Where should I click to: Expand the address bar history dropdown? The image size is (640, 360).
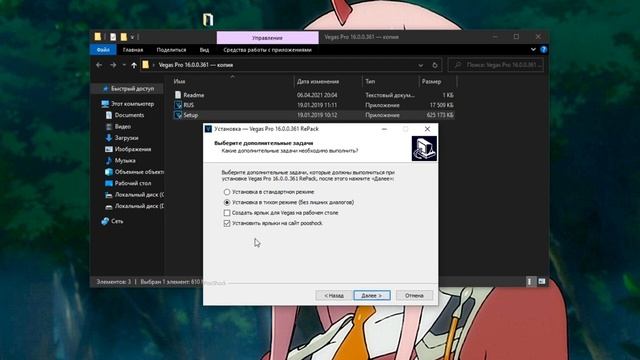click(x=421, y=65)
